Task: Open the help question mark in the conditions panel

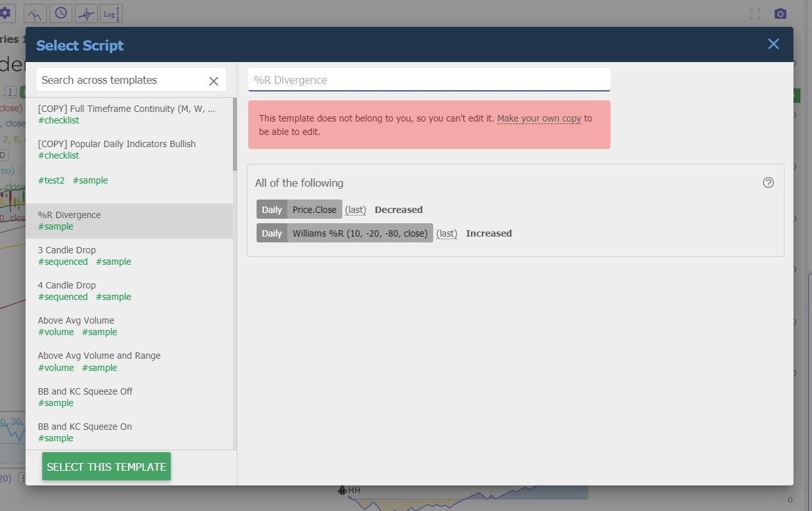Action: [x=768, y=183]
